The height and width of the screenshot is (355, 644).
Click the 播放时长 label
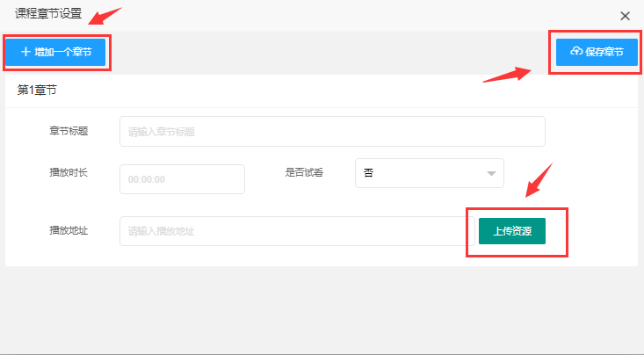(69, 172)
